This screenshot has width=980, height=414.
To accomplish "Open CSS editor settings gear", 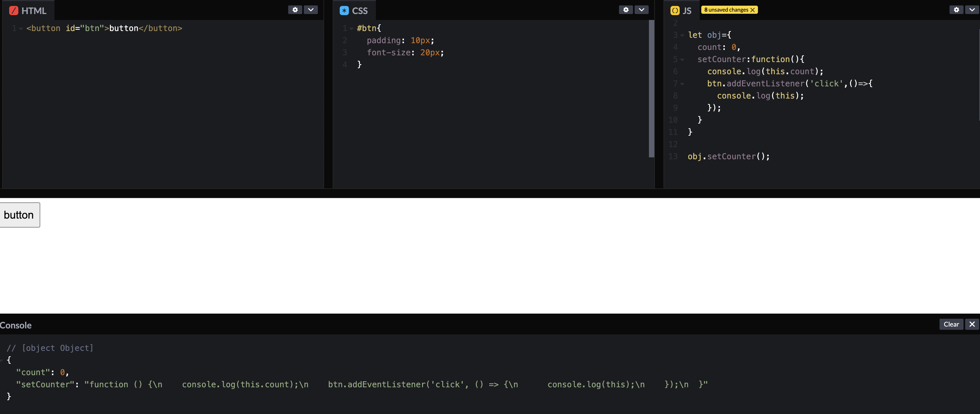I will coord(625,10).
